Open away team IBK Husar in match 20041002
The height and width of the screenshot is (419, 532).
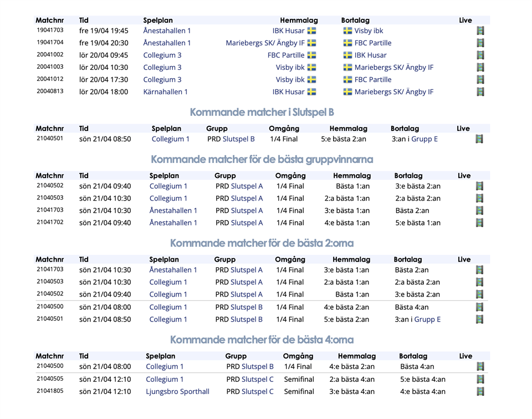(370, 55)
